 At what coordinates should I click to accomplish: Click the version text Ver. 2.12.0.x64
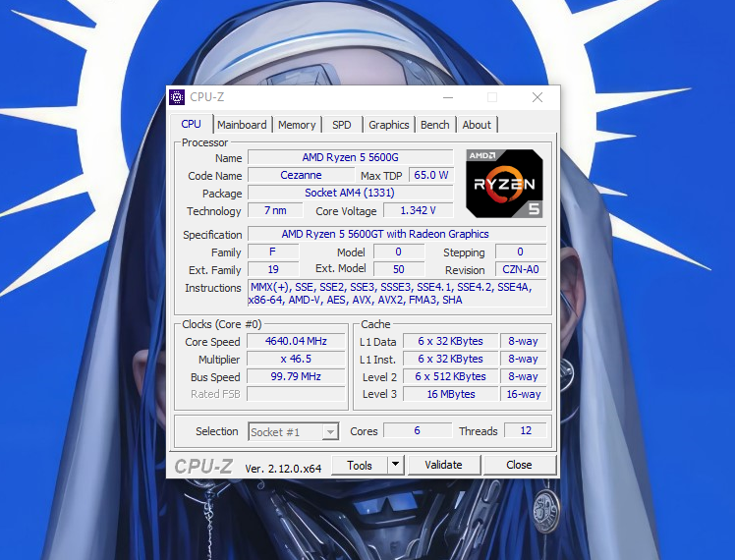click(x=283, y=469)
